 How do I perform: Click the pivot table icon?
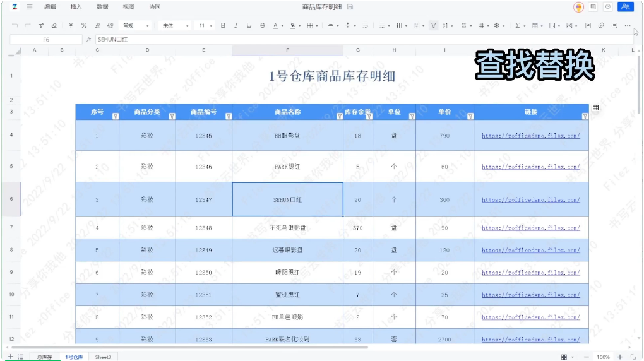(535, 25)
